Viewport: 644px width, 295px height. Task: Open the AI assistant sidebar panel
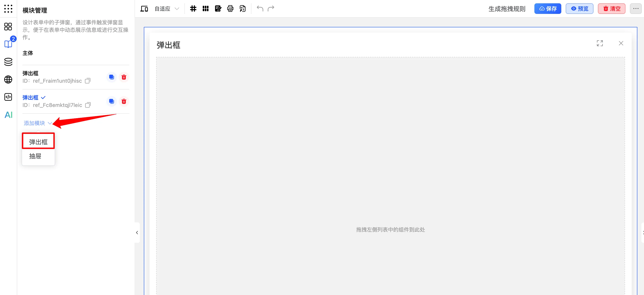[x=8, y=115]
